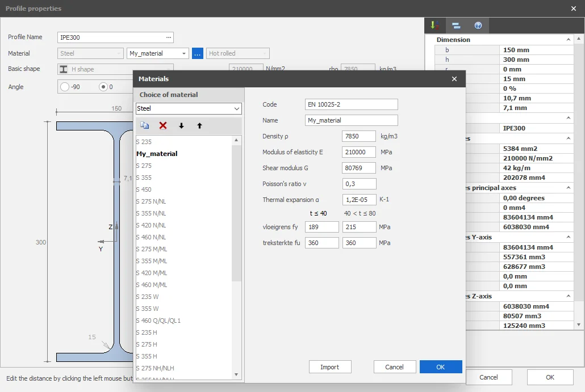Click the 150 mm value for dimension b
This screenshot has width=585, height=392.
click(536, 50)
